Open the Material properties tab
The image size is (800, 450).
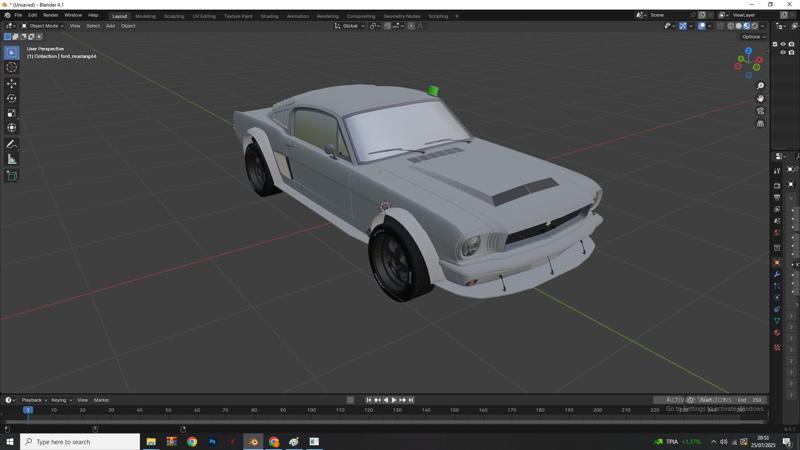(x=777, y=333)
